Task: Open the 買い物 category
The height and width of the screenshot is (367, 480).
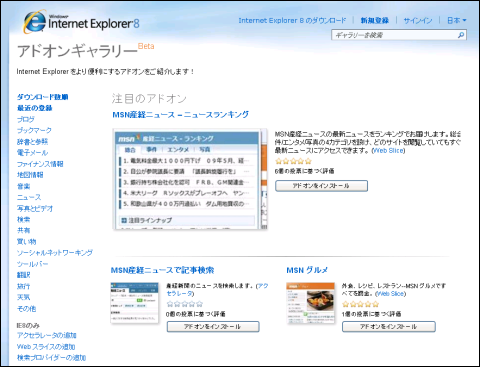Action: pyautogui.click(x=27, y=241)
